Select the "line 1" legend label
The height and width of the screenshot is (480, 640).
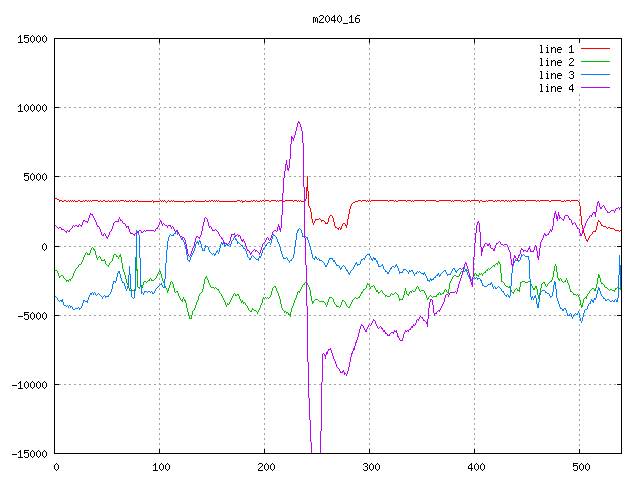tap(555, 49)
